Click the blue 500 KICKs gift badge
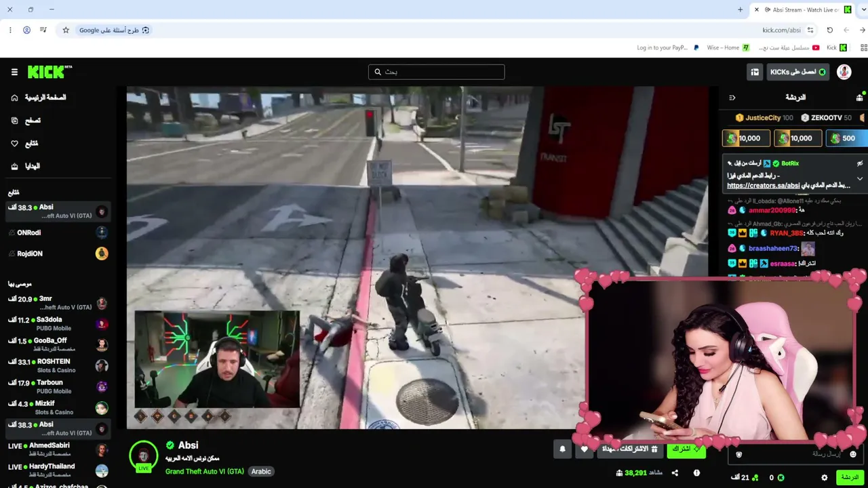Image resolution: width=868 pixels, height=488 pixels. pyautogui.click(x=846, y=138)
